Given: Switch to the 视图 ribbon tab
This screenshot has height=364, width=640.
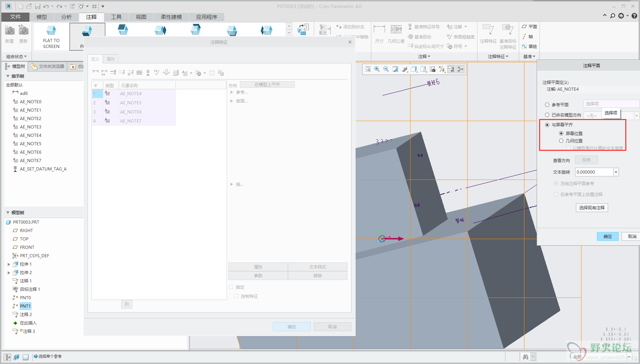Looking at the screenshot, I should tap(141, 17).
